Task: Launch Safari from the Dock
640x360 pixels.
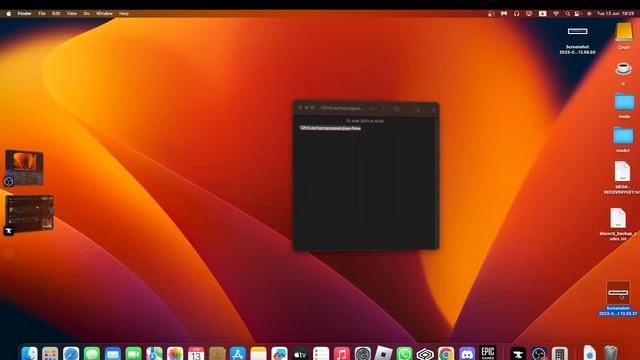Action: [71, 353]
